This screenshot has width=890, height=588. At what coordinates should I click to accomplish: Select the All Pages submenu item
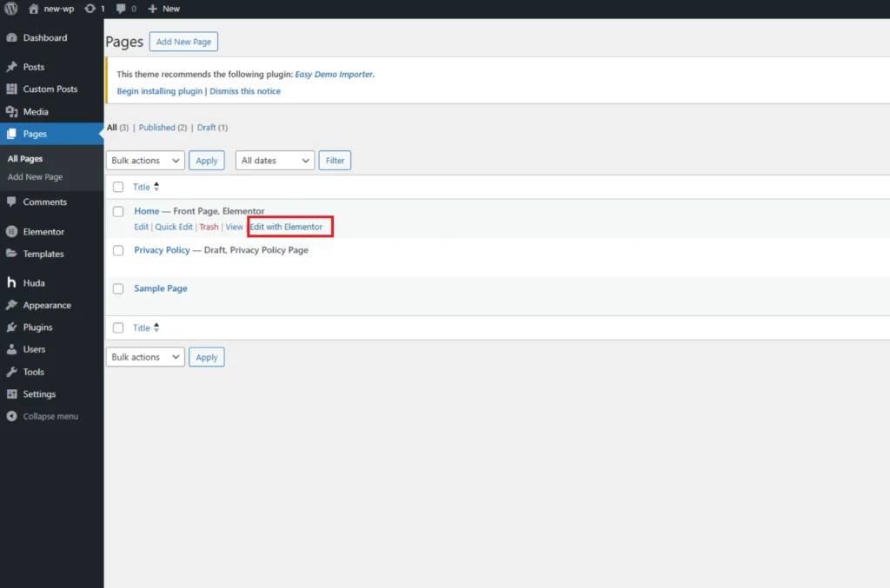25,159
